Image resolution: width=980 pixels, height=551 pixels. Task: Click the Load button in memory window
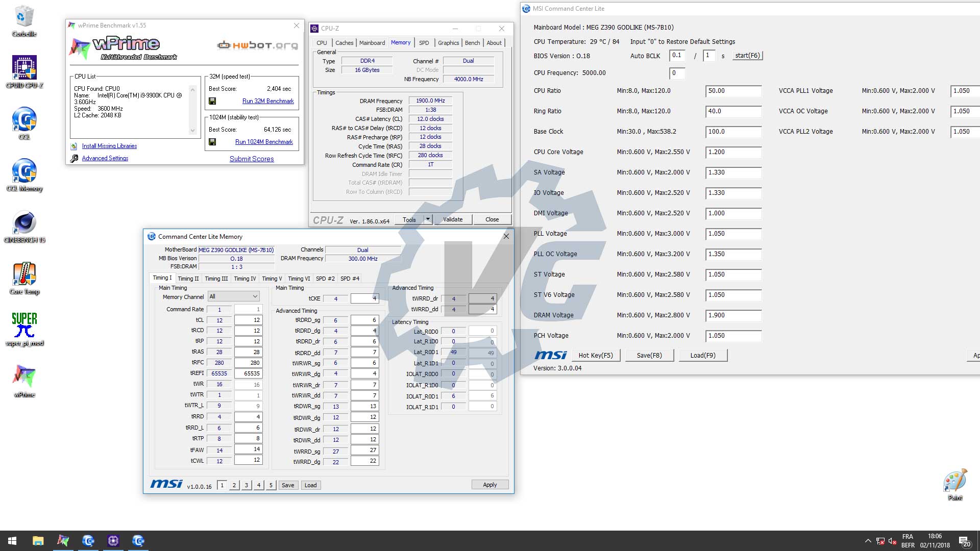click(x=310, y=485)
